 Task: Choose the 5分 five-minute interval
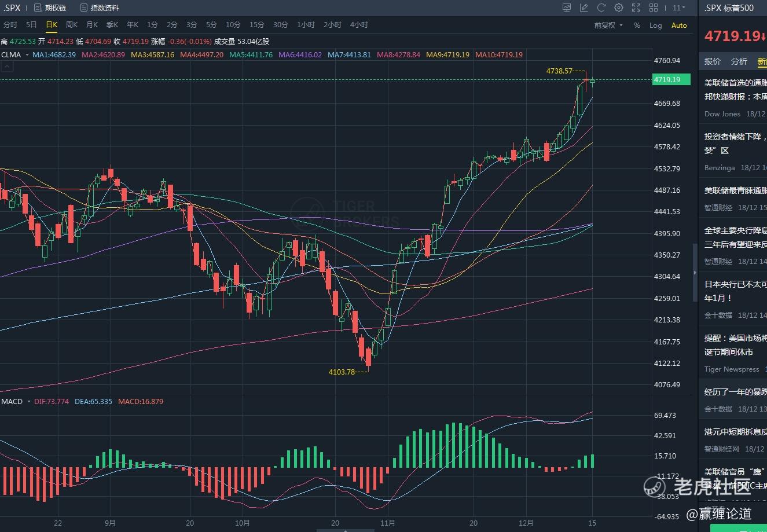pos(211,25)
